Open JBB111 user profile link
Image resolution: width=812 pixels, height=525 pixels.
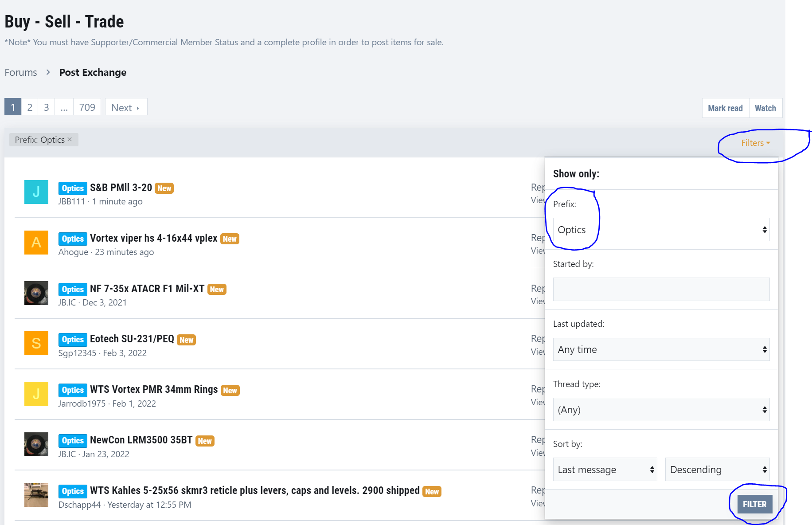pos(71,201)
